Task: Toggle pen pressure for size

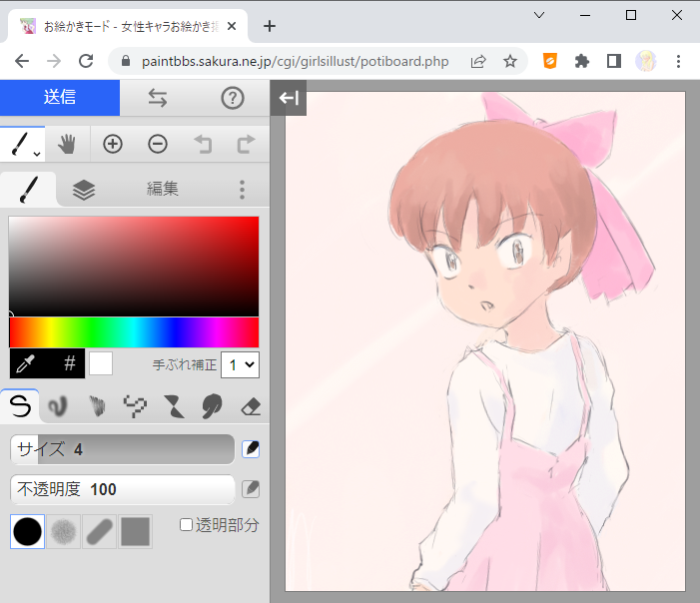Action: [251, 449]
